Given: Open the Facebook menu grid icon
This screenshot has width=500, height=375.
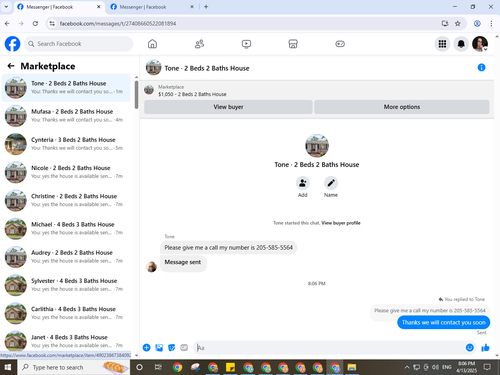Looking at the screenshot, I should pos(442,44).
